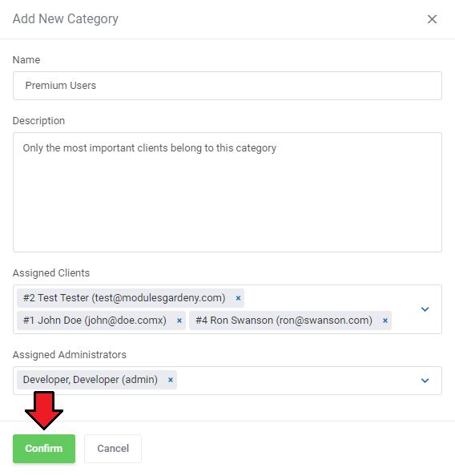Confirm the new category

click(x=44, y=449)
